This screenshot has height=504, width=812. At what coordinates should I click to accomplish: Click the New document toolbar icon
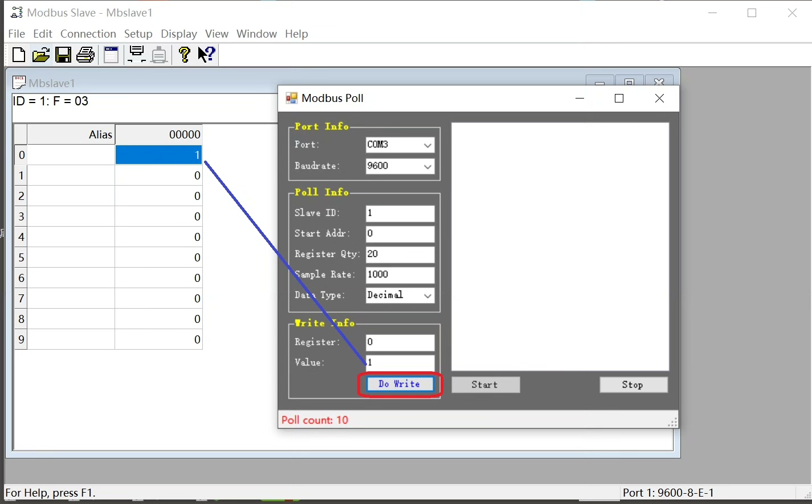pyautogui.click(x=19, y=55)
